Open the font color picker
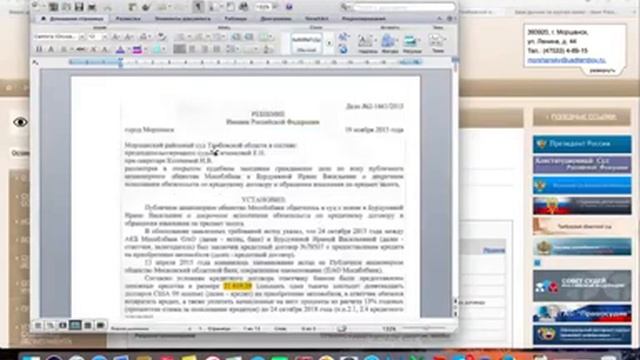 click(120, 49)
